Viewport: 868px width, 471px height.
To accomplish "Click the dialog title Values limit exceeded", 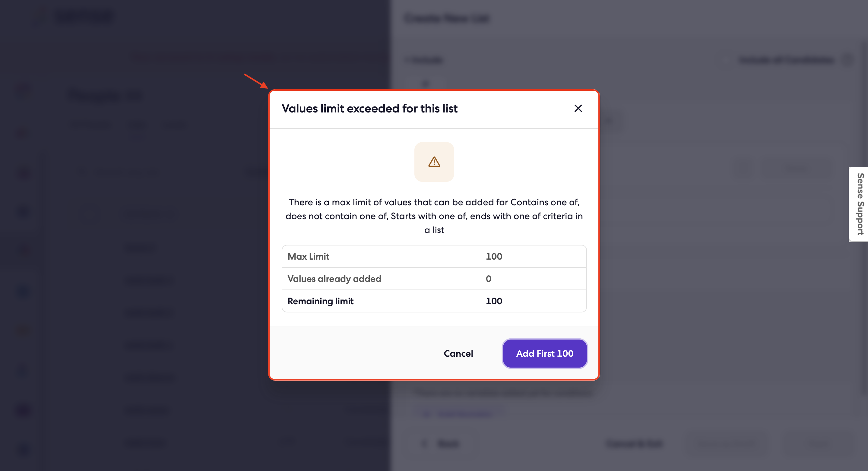I will click(370, 109).
